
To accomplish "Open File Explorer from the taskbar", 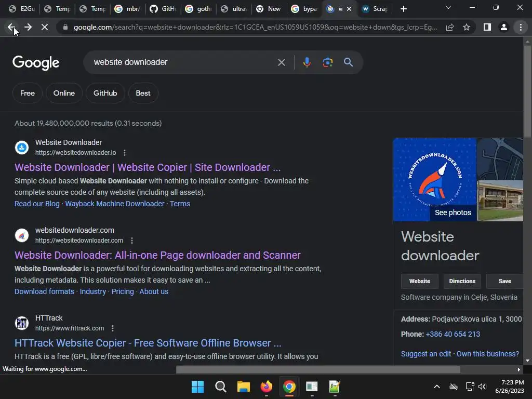I will (243, 387).
